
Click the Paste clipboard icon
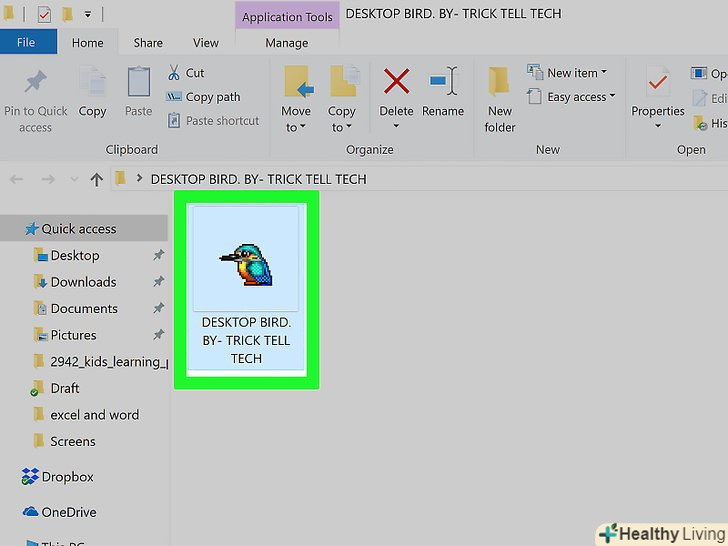138,82
